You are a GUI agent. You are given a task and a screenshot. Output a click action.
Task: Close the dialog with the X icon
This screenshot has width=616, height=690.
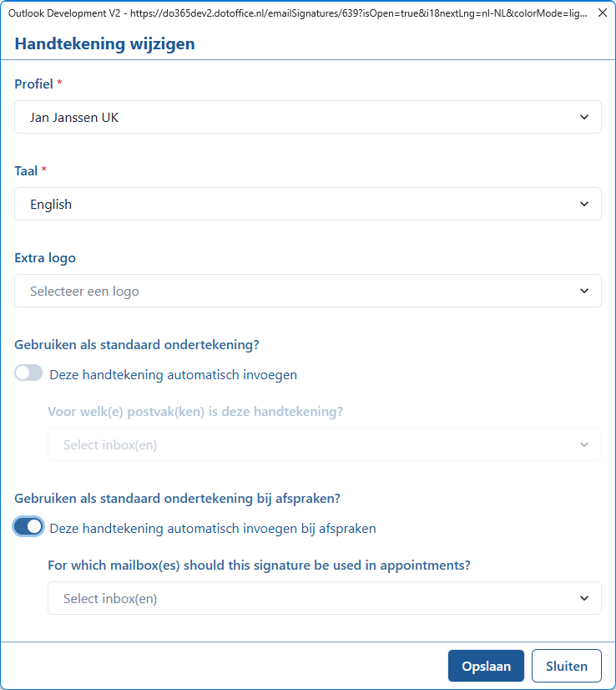coord(603,13)
